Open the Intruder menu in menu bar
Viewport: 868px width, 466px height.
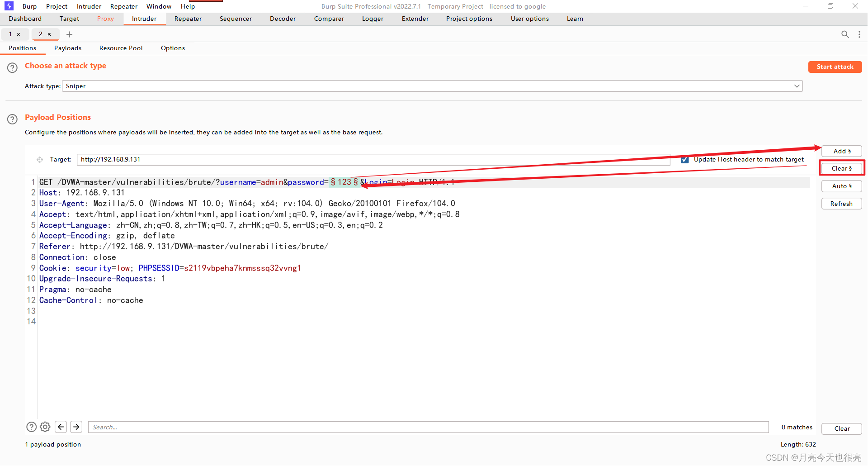click(89, 6)
